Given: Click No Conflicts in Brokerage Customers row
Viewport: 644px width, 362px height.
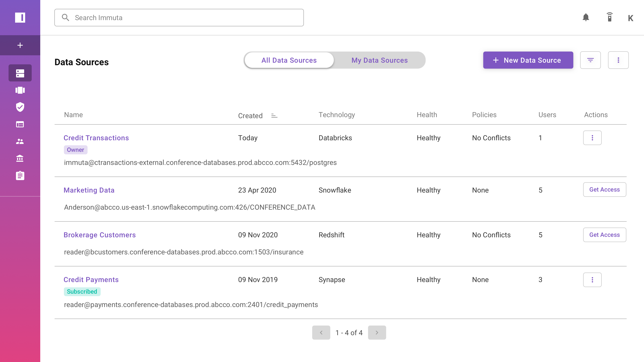Looking at the screenshot, I should [x=491, y=235].
